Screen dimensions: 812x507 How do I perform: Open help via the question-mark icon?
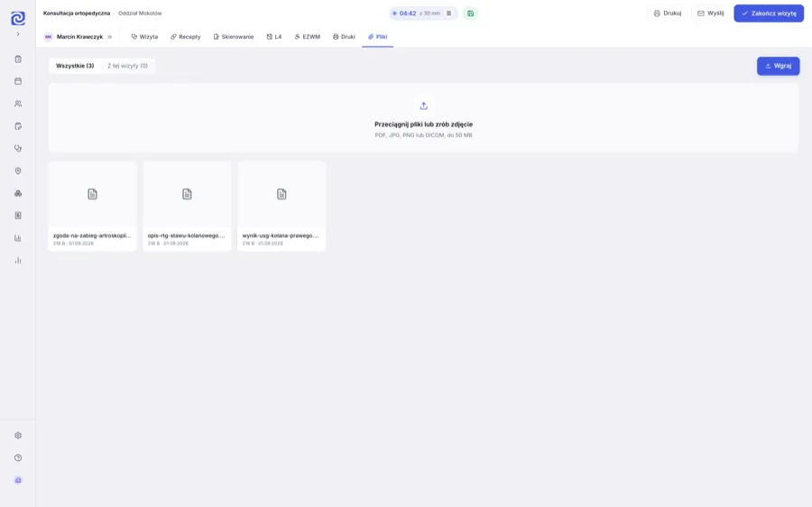(x=18, y=457)
